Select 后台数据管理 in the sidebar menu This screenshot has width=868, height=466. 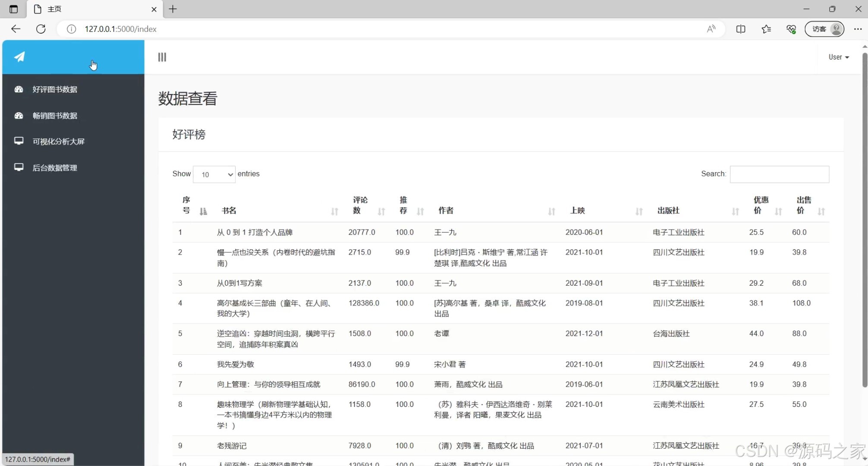(x=55, y=167)
